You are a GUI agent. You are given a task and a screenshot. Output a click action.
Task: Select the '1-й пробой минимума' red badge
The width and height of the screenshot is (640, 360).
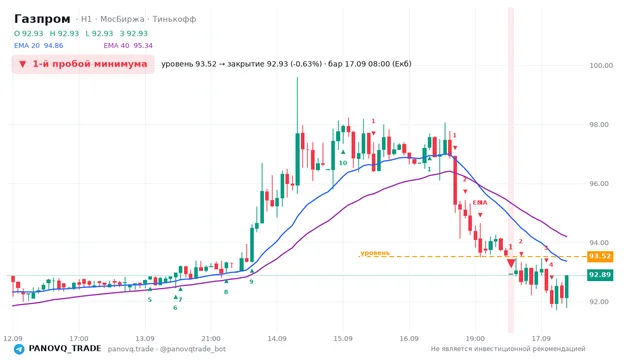tap(83, 64)
